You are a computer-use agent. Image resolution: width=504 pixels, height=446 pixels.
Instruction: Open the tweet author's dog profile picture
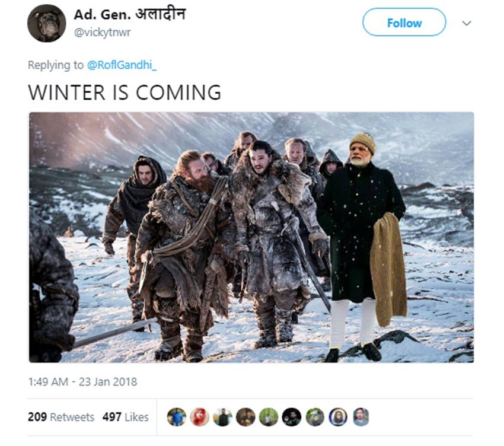tap(47, 23)
